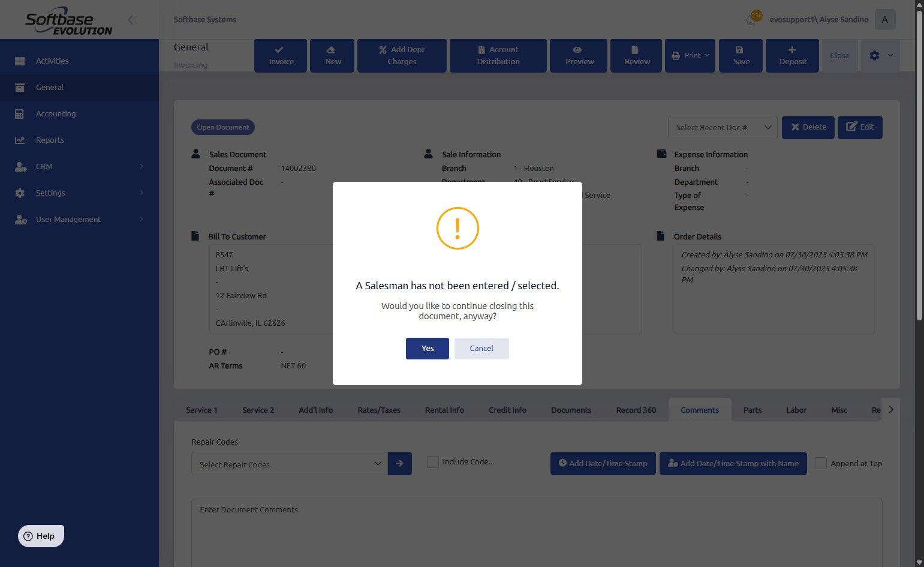
Task: Click the Close button in the toolbar
Action: coord(839,56)
